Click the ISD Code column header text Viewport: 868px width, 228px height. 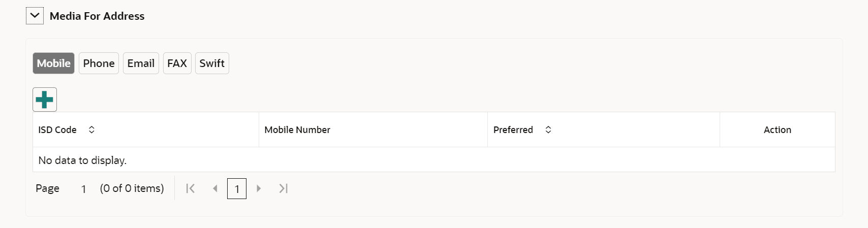coord(57,130)
